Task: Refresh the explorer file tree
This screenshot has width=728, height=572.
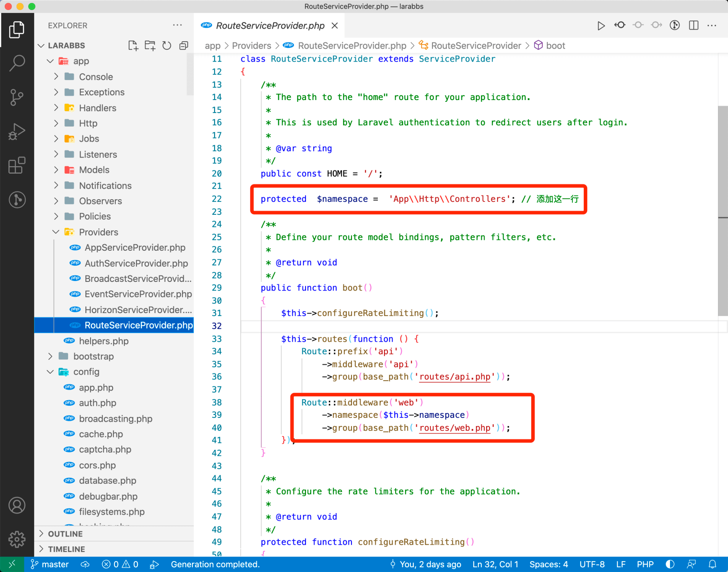Action: [x=167, y=45]
